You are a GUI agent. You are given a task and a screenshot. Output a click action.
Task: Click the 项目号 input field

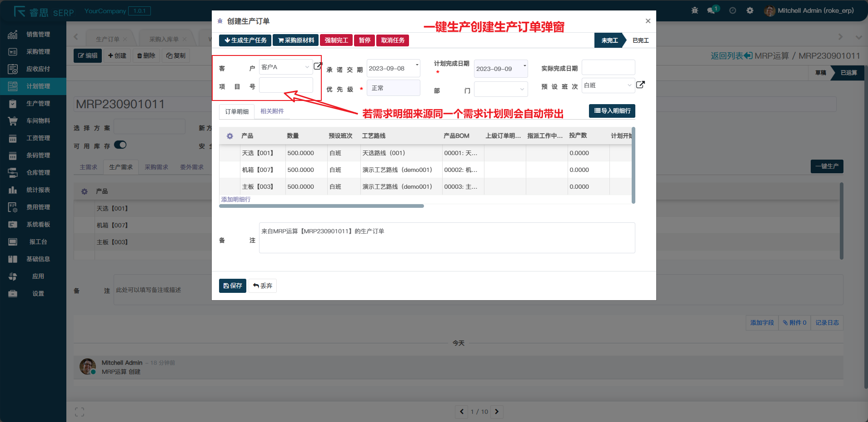286,85
